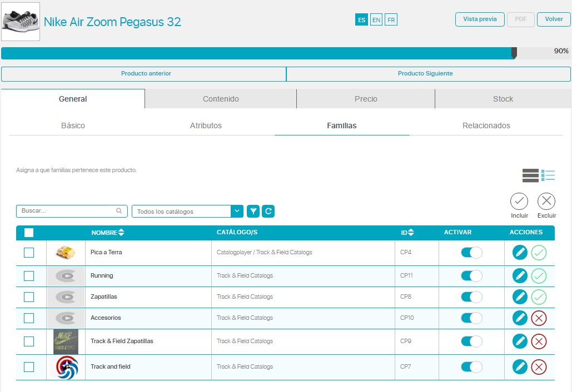Check the Zapatillas row checkbox
The width and height of the screenshot is (572, 392).
click(29, 297)
